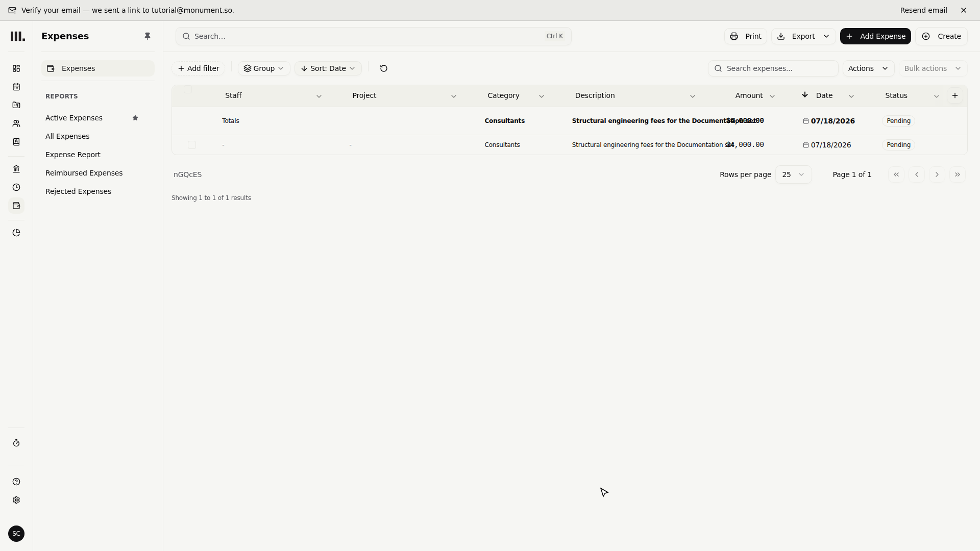The image size is (980, 551).
Task: Click the Add Expense button
Action: coord(875,36)
